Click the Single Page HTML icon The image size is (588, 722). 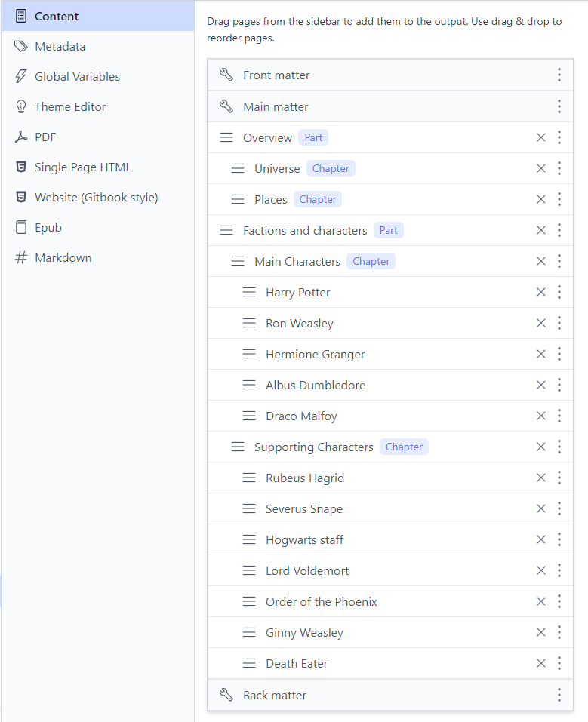tap(19, 167)
